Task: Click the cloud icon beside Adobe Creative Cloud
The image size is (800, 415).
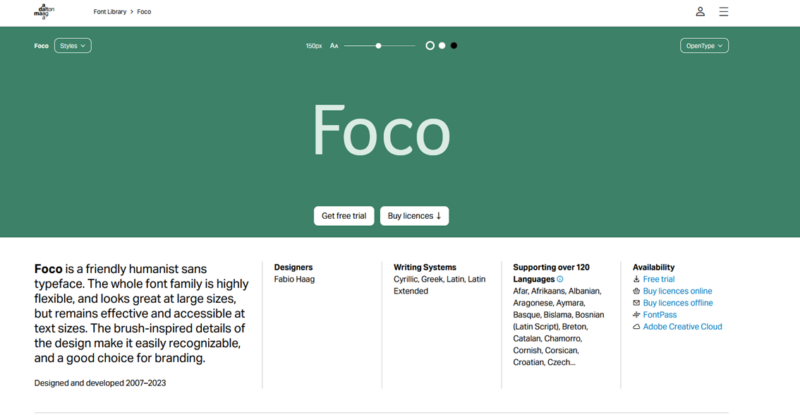Action: point(636,327)
